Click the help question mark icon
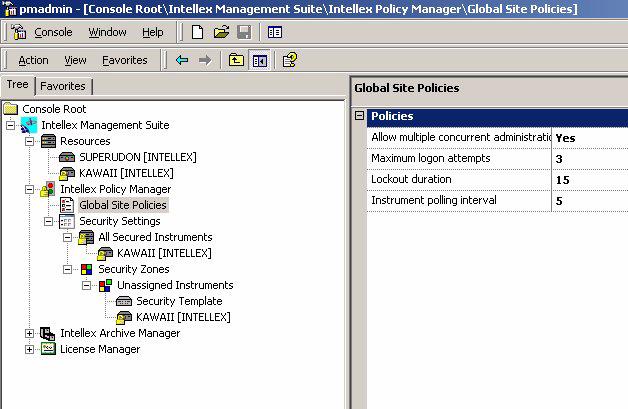 (290, 60)
